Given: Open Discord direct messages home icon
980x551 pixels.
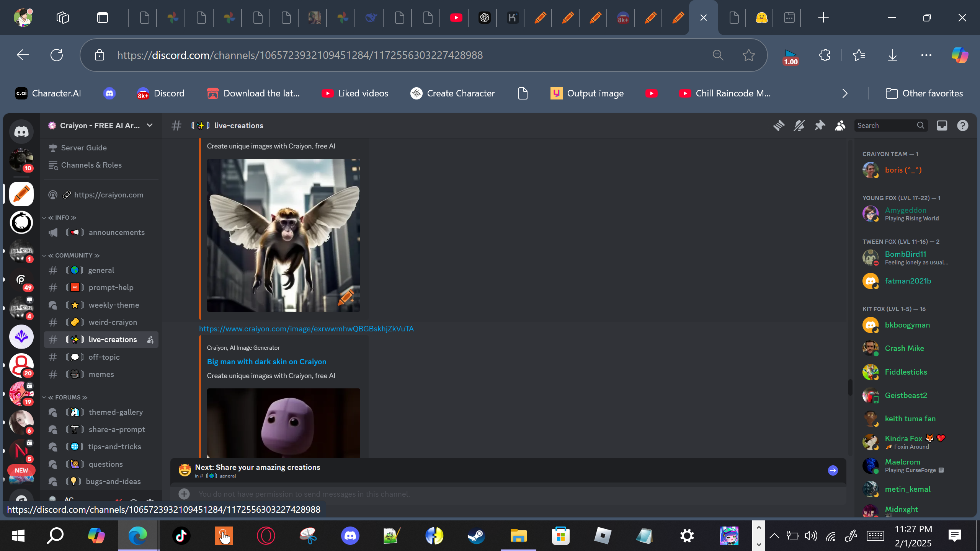Looking at the screenshot, I should point(21,132).
